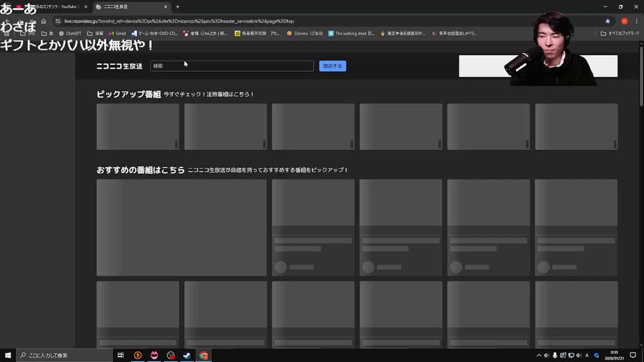Show hidden system tray icons
Viewport: 644px width, 362px height.
(x=539, y=355)
